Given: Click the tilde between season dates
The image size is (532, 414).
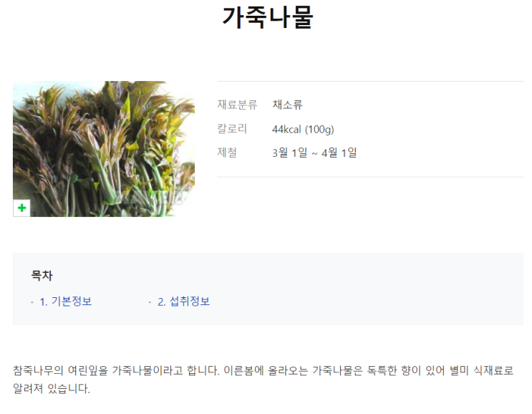Looking at the screenshot, I should [314, 154].
